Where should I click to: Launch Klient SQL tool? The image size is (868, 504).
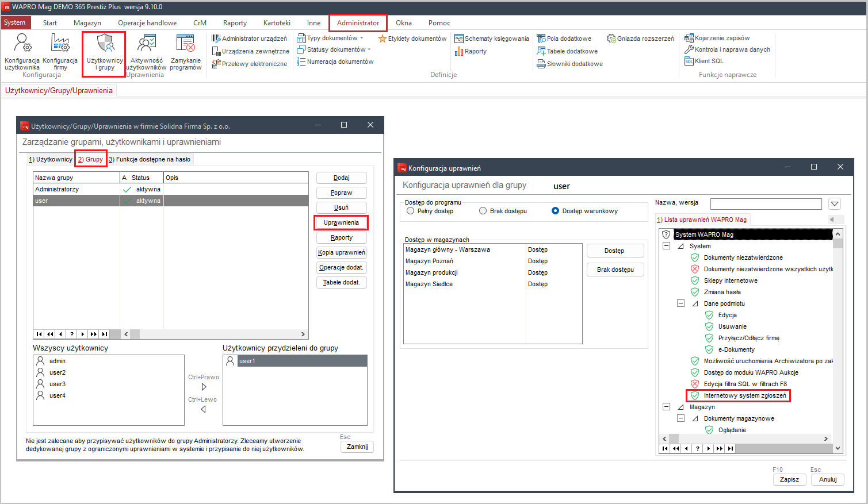pos(704,61)
